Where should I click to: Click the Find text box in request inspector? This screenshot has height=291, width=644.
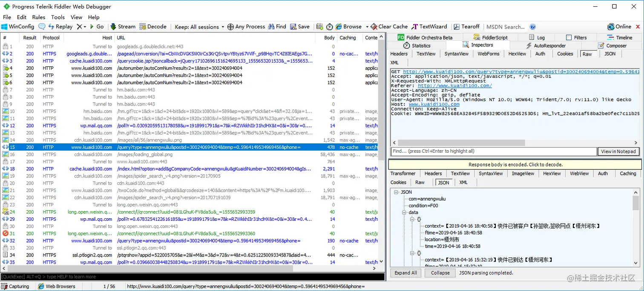[494, 151]
